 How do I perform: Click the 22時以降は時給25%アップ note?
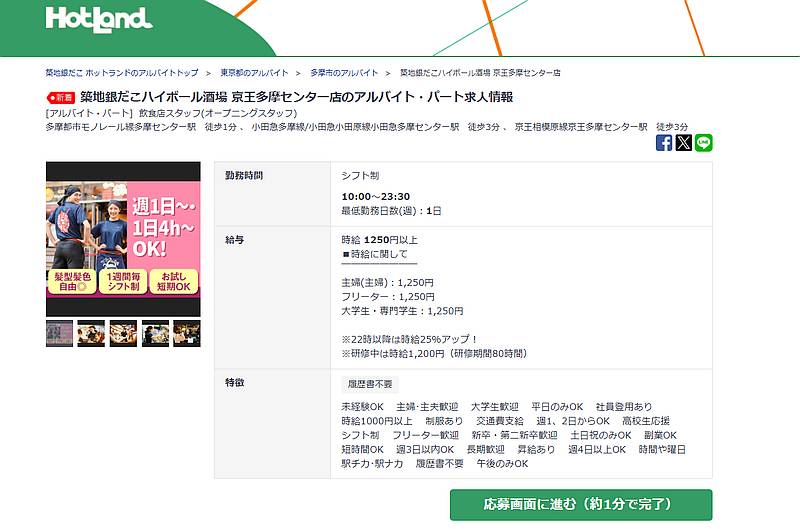point(410,339)
